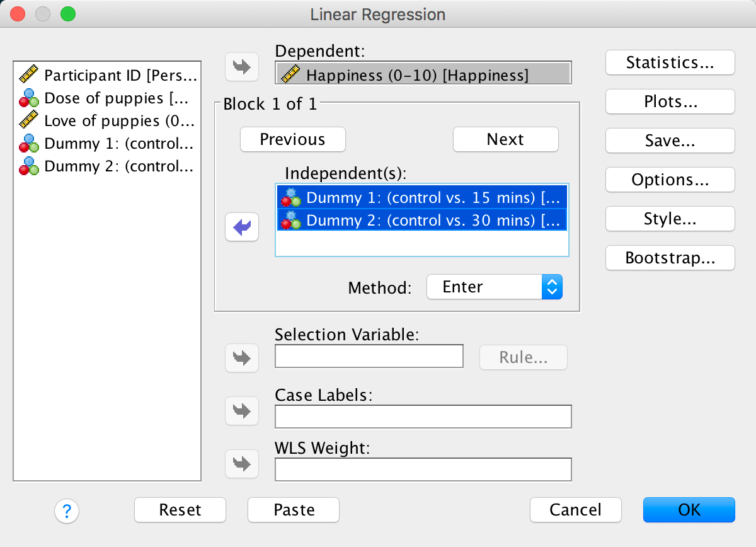Click the blue arrow to remove independent variables

point(242,227)
